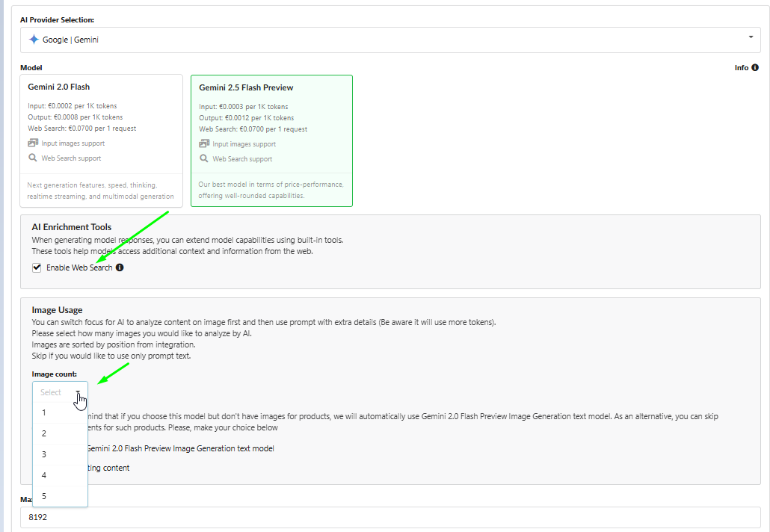770x532 pixels.
Task: Click the Image Usage heading
Action: (x=57, y=310)
